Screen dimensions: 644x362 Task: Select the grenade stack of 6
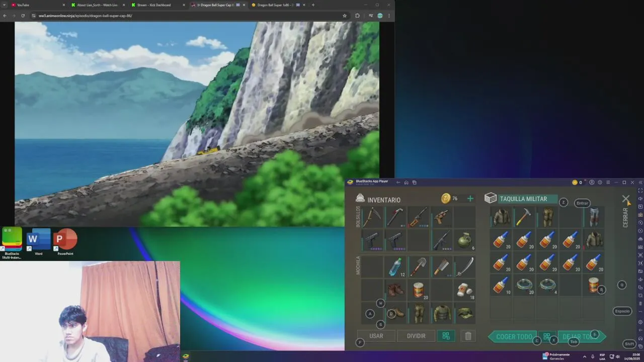(464, 240)
